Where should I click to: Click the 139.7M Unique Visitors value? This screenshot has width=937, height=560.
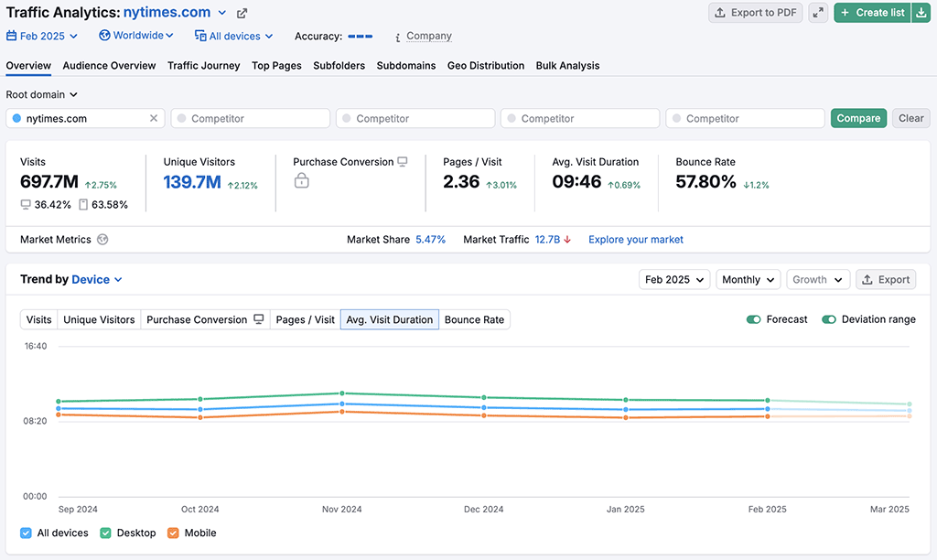tap(192, 182)
